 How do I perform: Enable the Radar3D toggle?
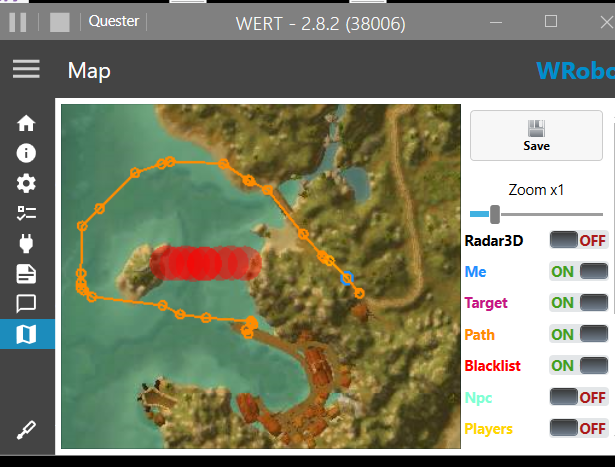pos(579,240)
